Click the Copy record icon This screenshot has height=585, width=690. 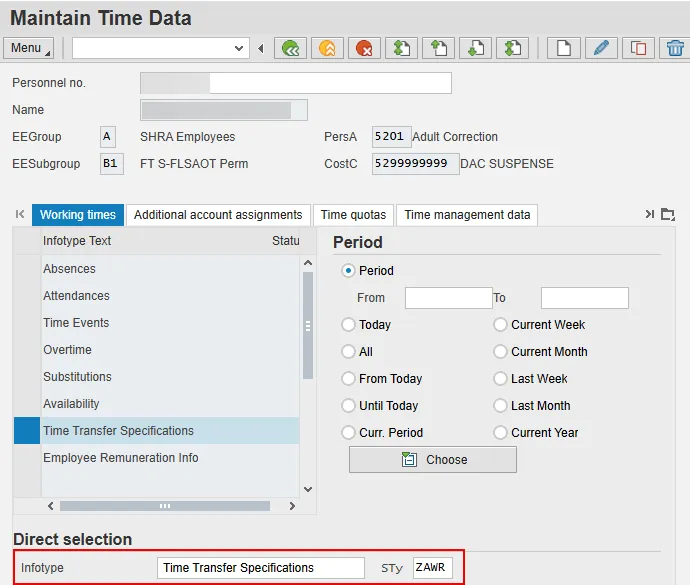636,48
